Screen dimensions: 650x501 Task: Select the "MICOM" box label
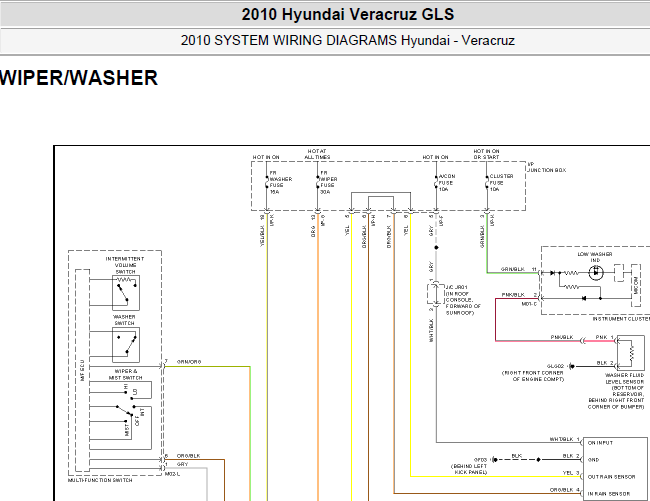click(x=636, y=286)
